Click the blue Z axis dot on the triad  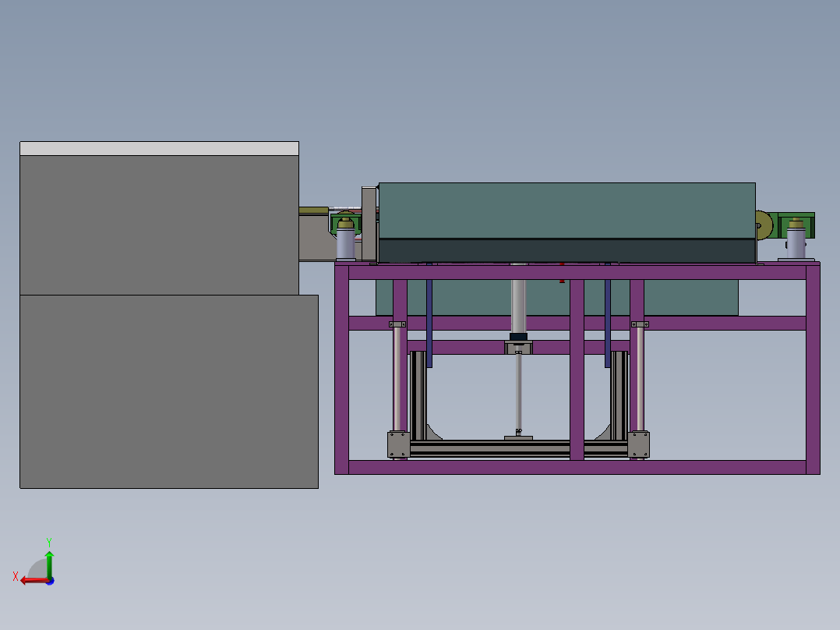tap(51, 581)
